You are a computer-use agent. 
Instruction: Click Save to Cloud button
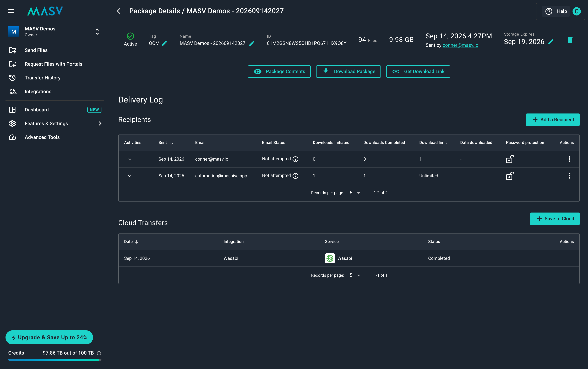pyautogui.click(x=555, y=219)
